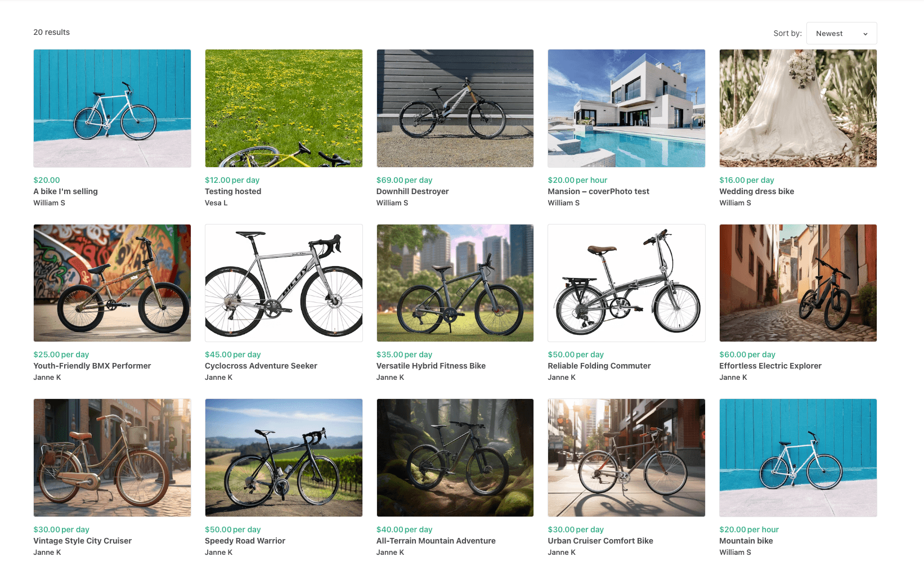The width and height of the screenshot is (924, 570).
Task: Click the Sort by dropdown chevron arrow
Action: pyautogui.click(x=865, y=34)
